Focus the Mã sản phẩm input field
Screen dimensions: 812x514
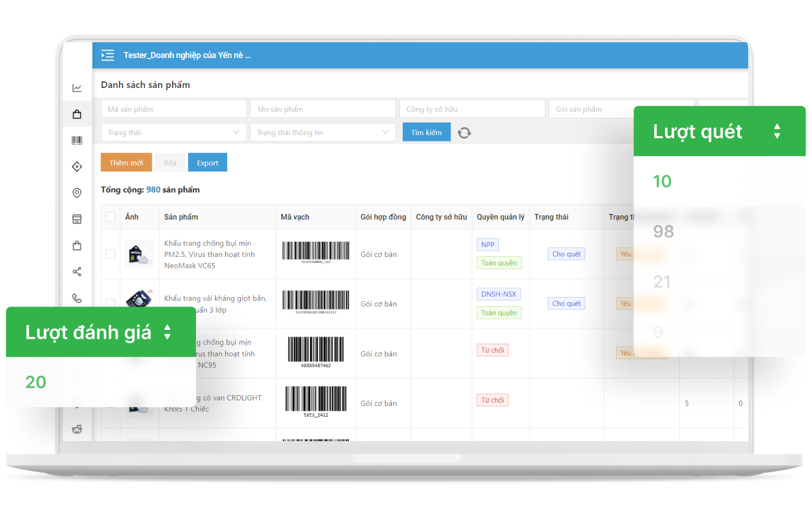point(173,109)
